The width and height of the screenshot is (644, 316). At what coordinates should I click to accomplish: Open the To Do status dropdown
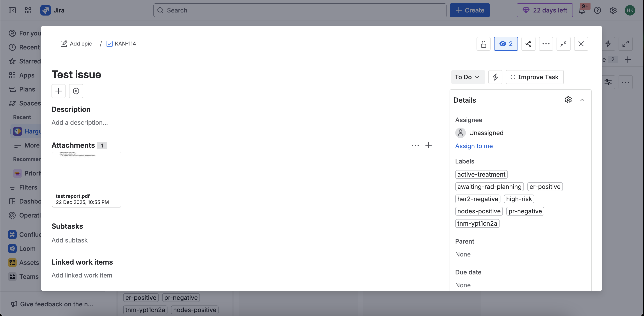tap(467, 77)
